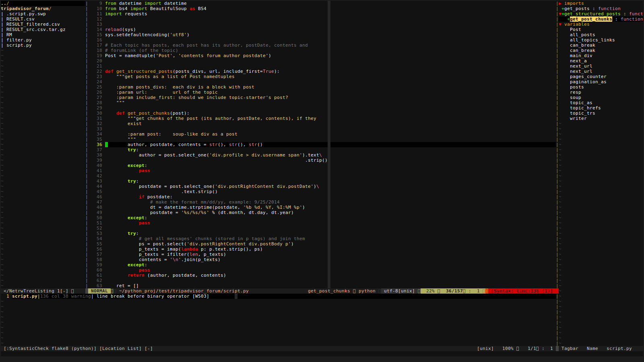This screenshot has height=362, width=644.
Task: Click line number 48 in gutter
Action: [99, 207]
